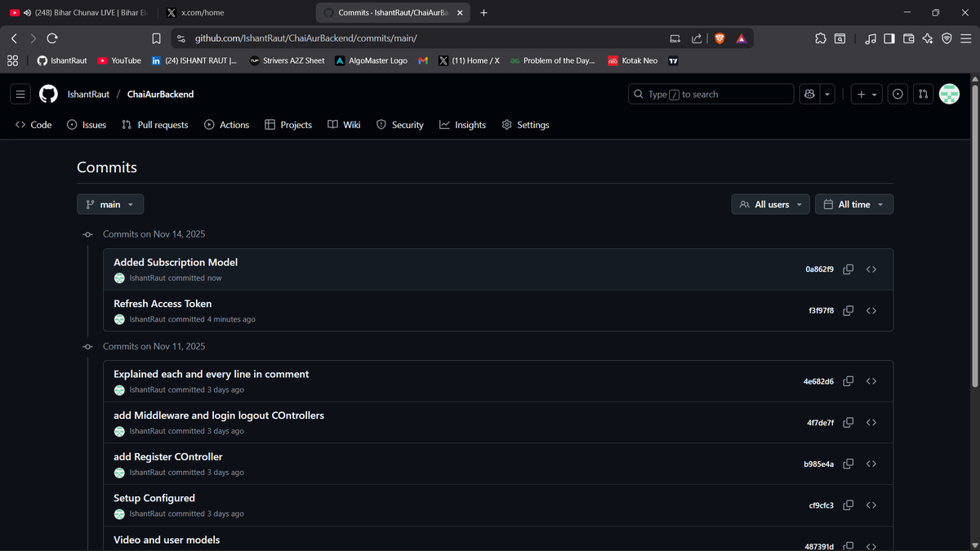Copy full SHA for commit 4e682d6
The height and width of the screenshot is (551, 980).
click(849, 381)
